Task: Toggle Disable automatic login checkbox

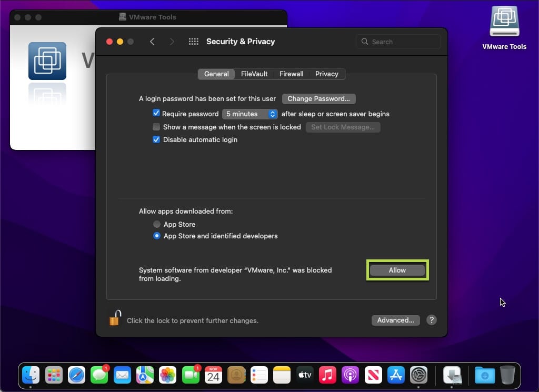Action: 156,139
